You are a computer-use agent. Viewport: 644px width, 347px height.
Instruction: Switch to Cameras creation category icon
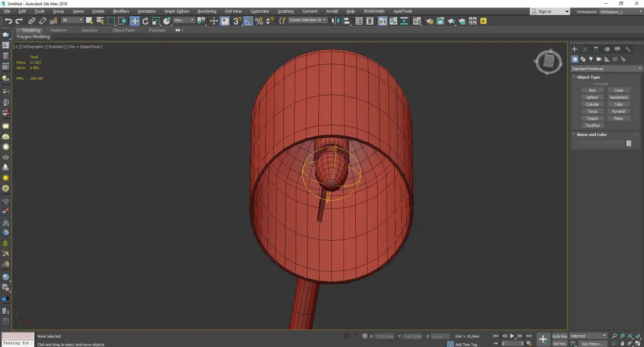599,59
